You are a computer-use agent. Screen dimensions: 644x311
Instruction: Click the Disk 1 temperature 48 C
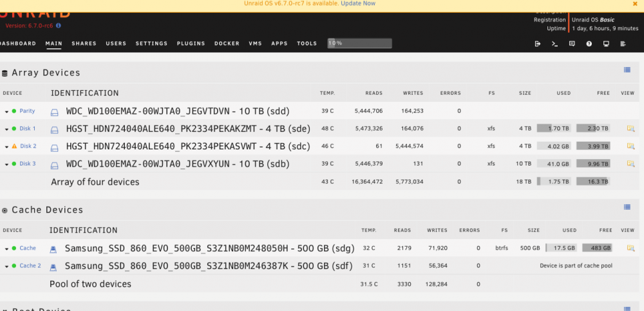tap(328, 129)
